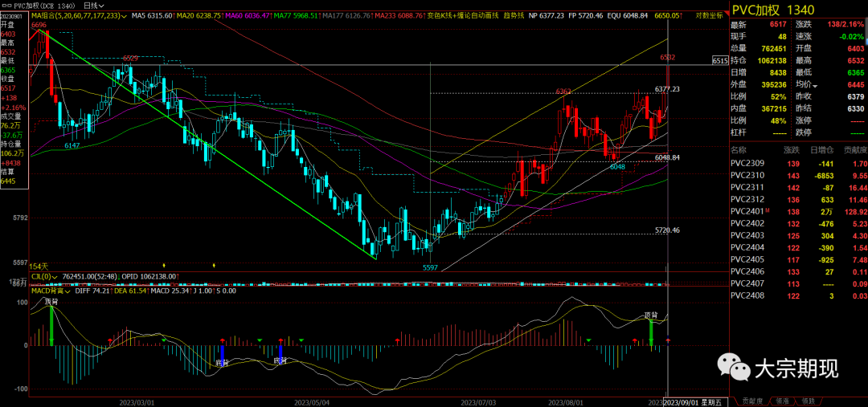Select the PVC2310 contract row
The width and height of the screenshot is (868, 407).
click(x=798, y=177)
